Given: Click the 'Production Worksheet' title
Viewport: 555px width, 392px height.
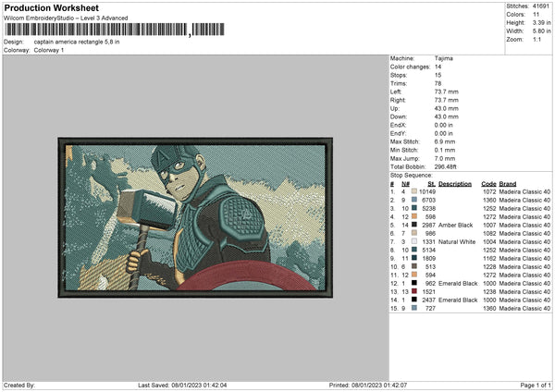Looking at the screenshot, I should (x=51, y=7).
